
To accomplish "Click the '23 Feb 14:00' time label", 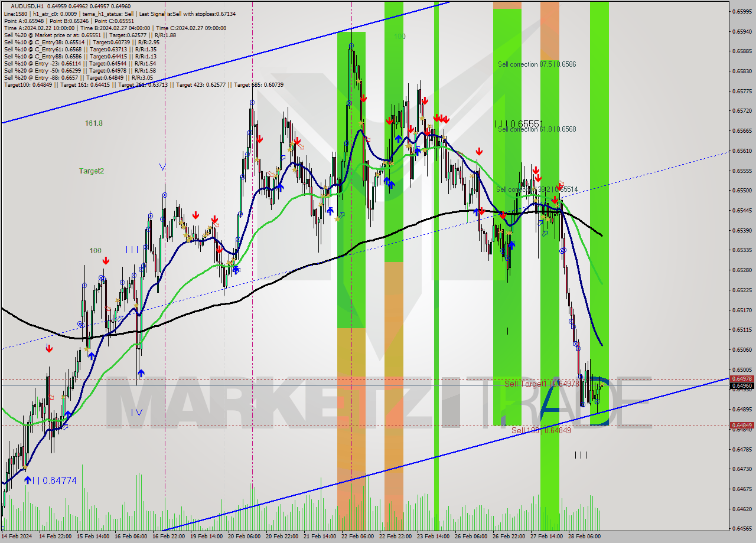I will [x=434, y=537].
